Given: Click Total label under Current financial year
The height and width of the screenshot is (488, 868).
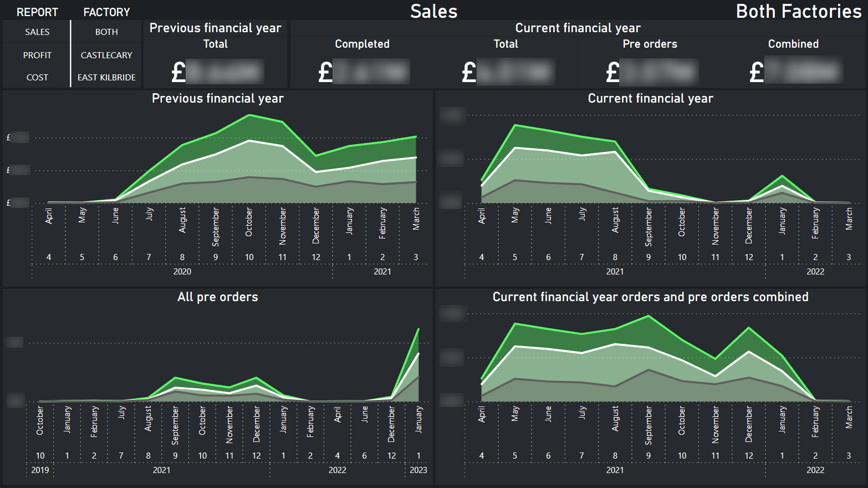Looking at the screenshot, I should coord(506,44).
